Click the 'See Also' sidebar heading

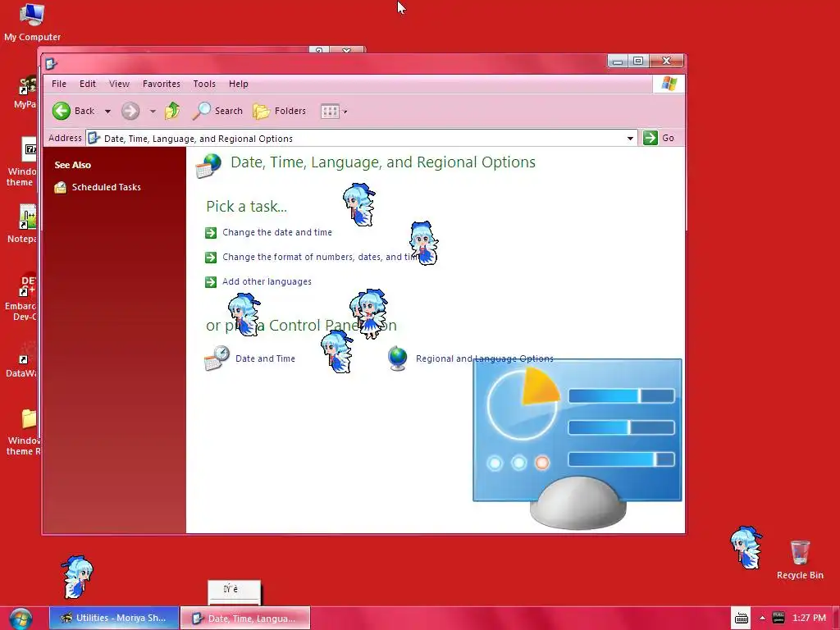pos(73,165)
